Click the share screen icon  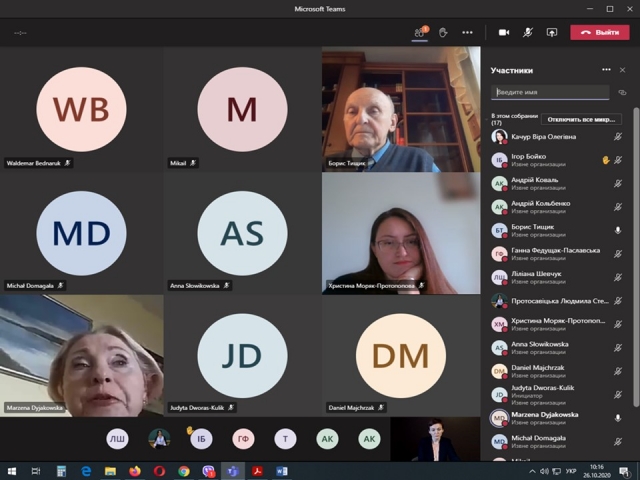point(551,32)
